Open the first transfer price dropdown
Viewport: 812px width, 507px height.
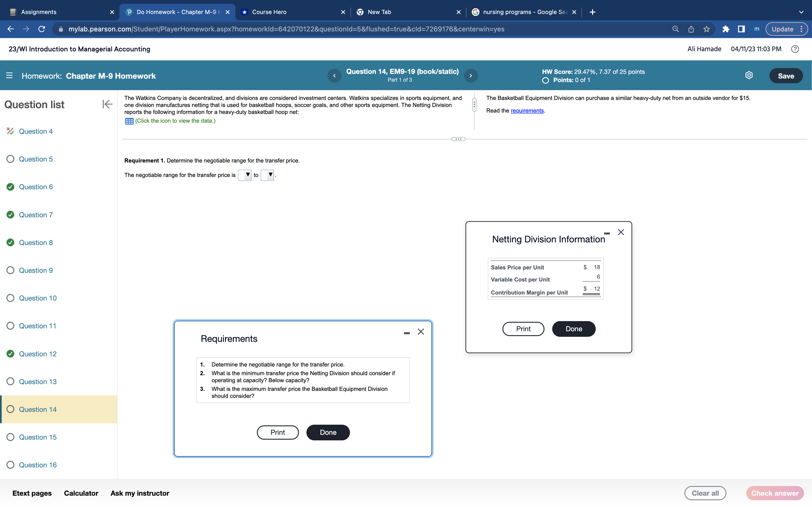245,175
